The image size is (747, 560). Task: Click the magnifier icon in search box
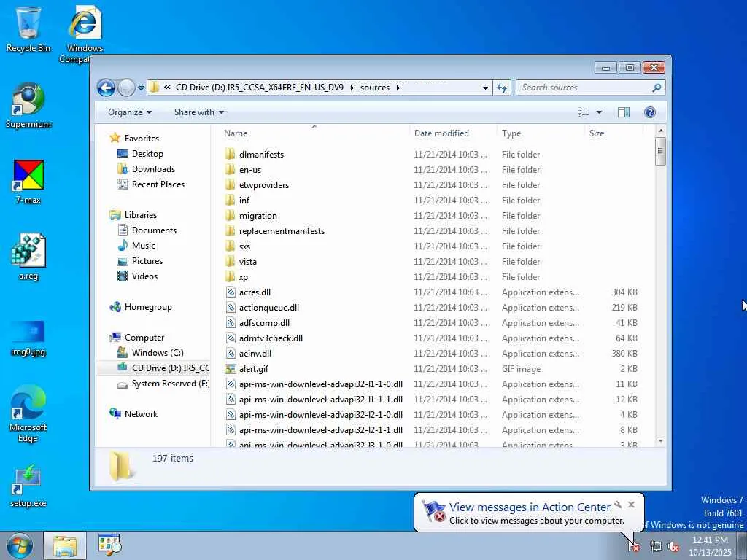coord(657,87)
